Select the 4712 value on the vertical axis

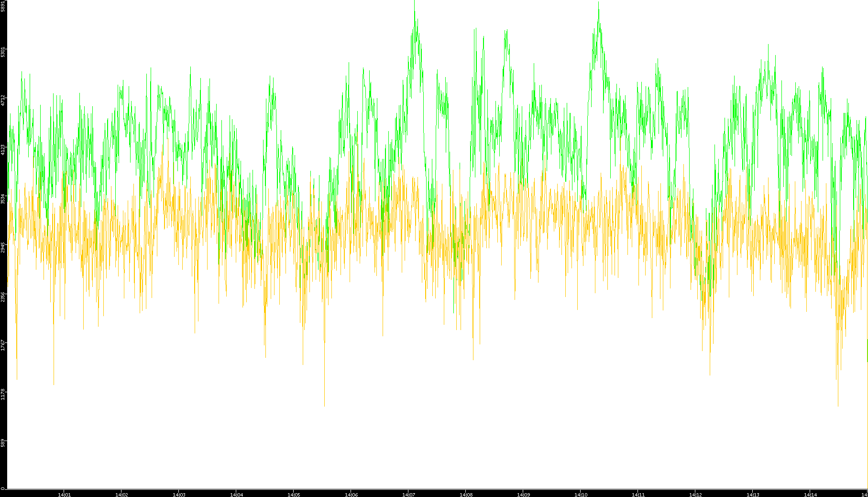pyautogui.click(x=3, y=100)
